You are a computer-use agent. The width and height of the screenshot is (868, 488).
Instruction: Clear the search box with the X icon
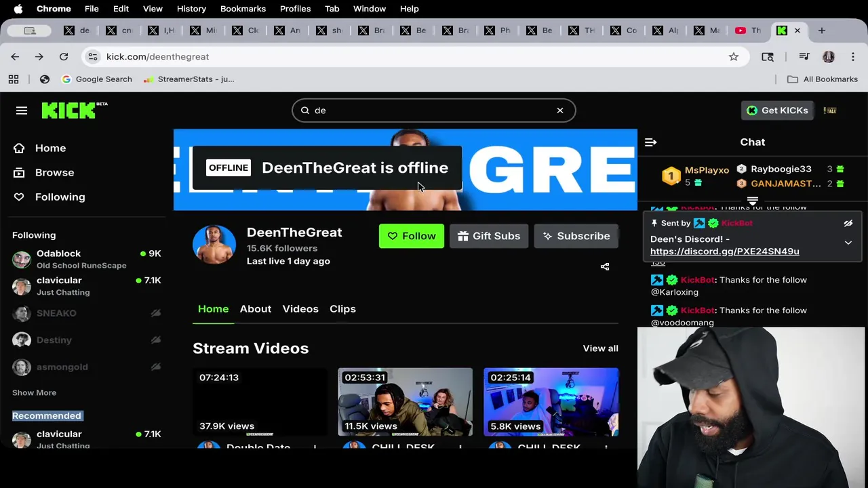click(560, 110)
